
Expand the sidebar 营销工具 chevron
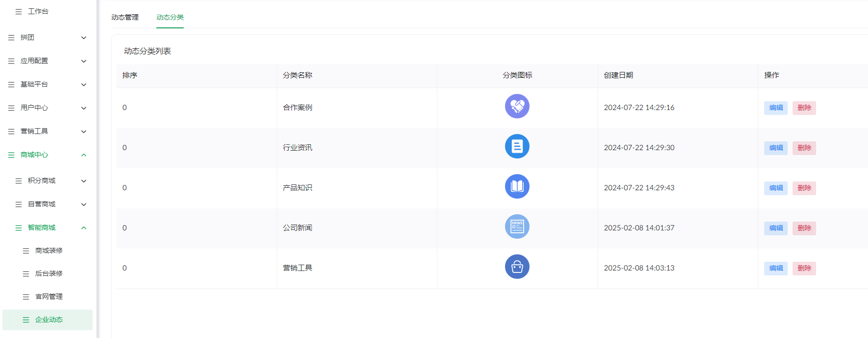(84, 132)
